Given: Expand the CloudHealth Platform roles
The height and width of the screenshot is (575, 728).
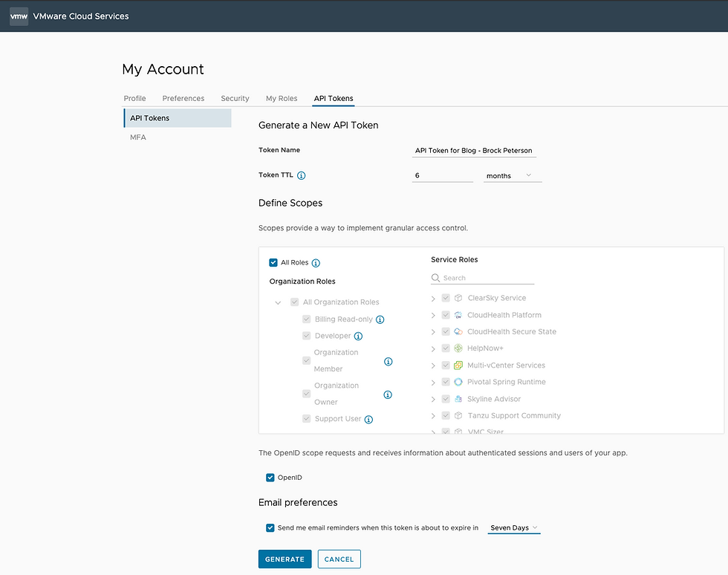Looking at the screenshot, I should pyautogui.click(x=433, y=316).
